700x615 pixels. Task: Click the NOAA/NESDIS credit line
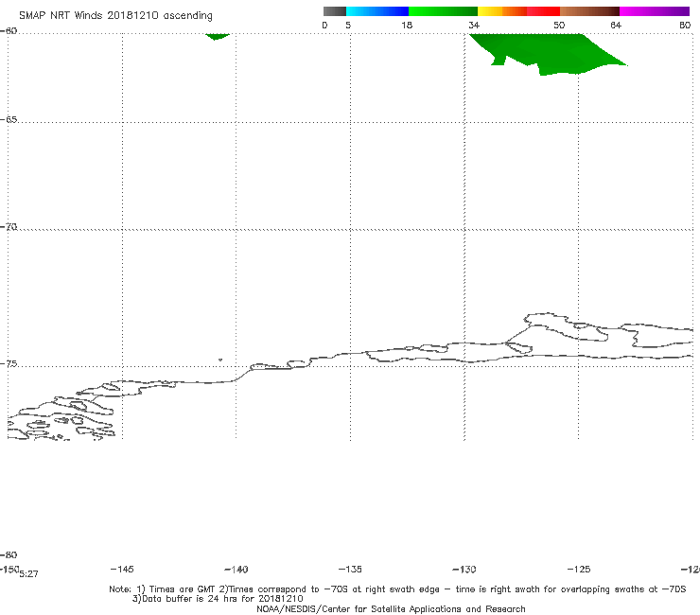(391, 608)
